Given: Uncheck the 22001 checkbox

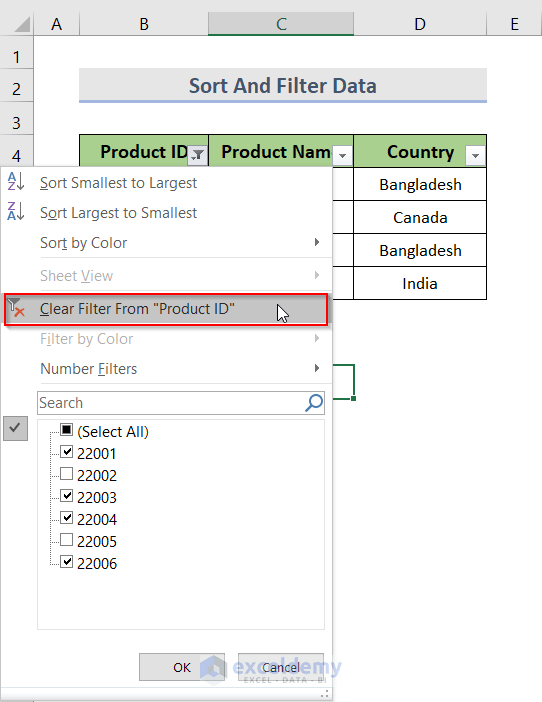Looking at the screenshot, I should 66,452.
